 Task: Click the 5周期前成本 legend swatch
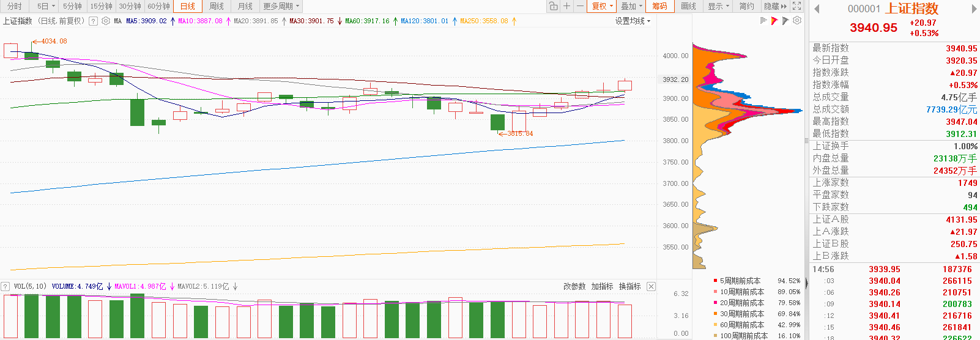[x=715, y=281]
